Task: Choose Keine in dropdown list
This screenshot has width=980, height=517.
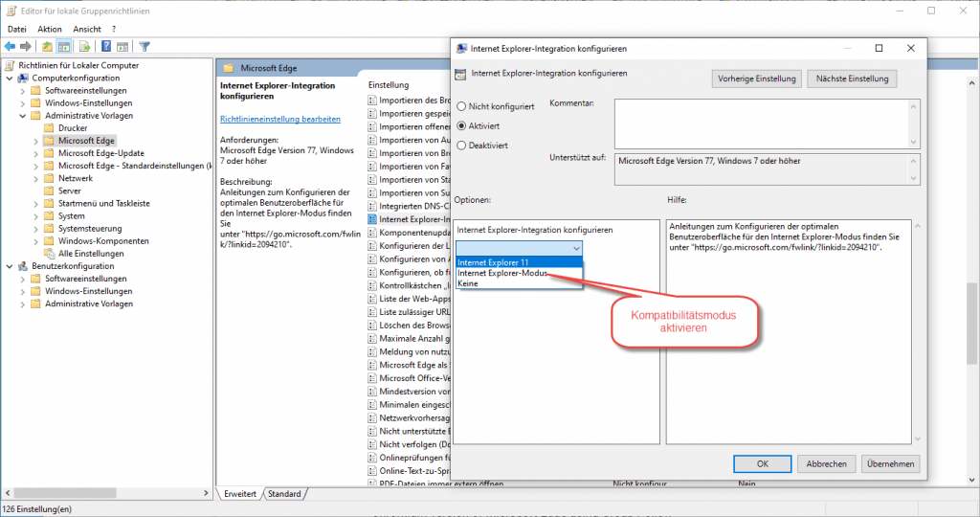Action: point(519,283)
